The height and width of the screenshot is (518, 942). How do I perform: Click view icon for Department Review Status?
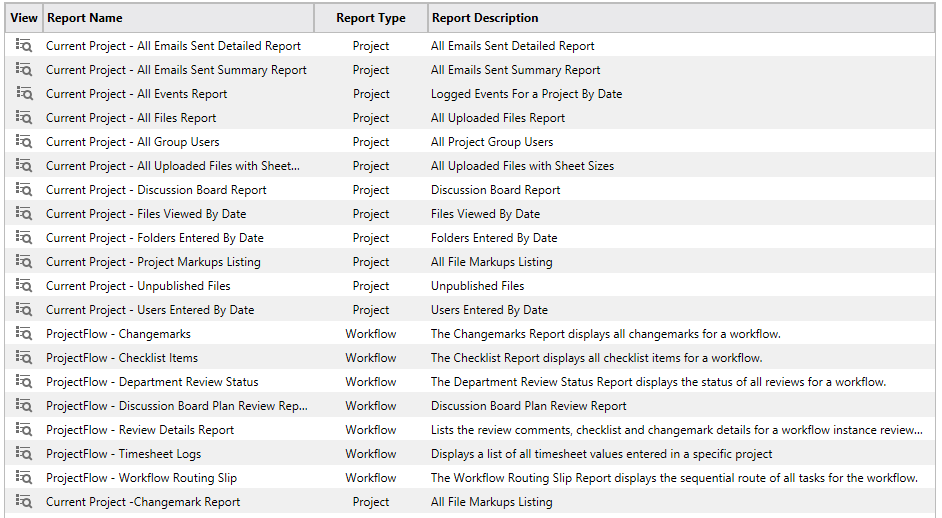tap(23, 382)
